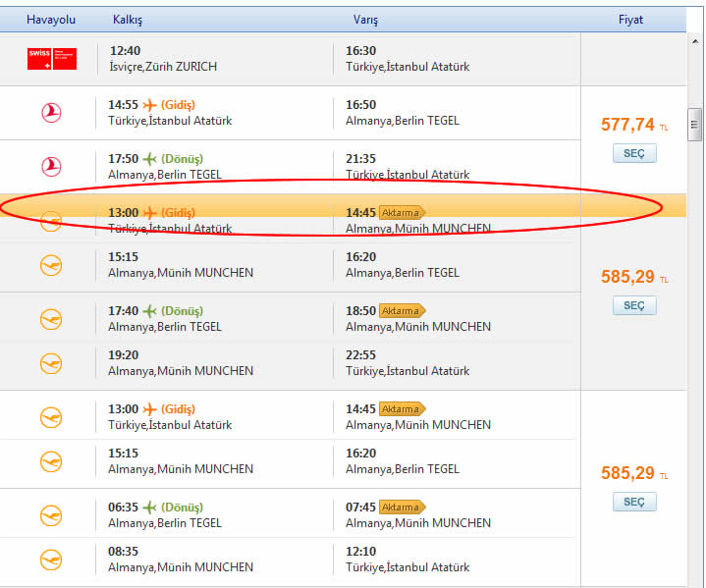Image resolution: width=706 pixels, height=588 pixels.
Task: Sort by the Havayolu column header
Action: pos(51,20)
